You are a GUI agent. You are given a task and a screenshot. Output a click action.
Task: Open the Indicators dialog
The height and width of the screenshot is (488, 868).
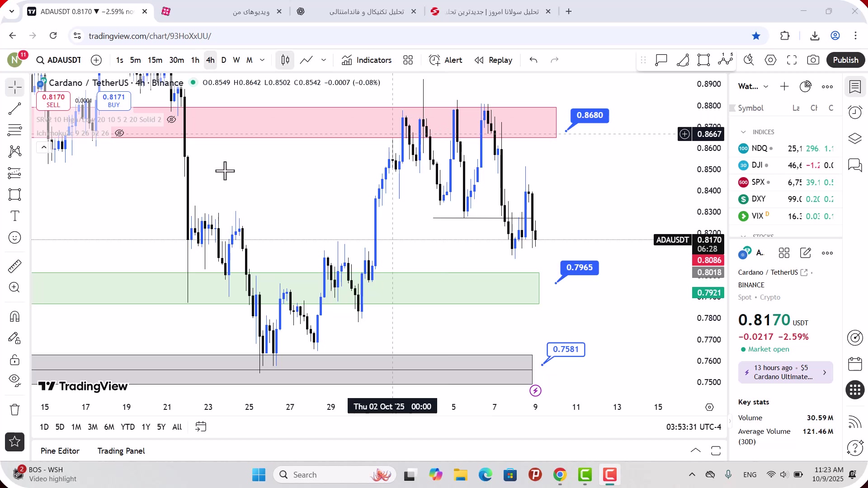[x=367, y=60]
